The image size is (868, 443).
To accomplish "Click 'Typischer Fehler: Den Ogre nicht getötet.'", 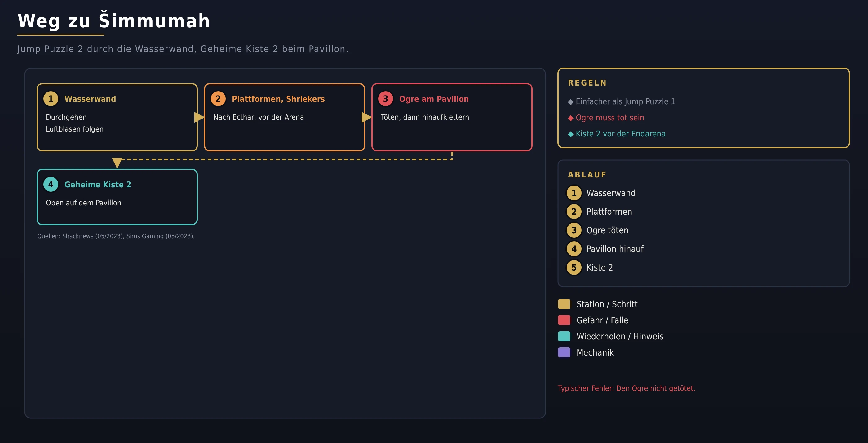I will tap(627, 388).
